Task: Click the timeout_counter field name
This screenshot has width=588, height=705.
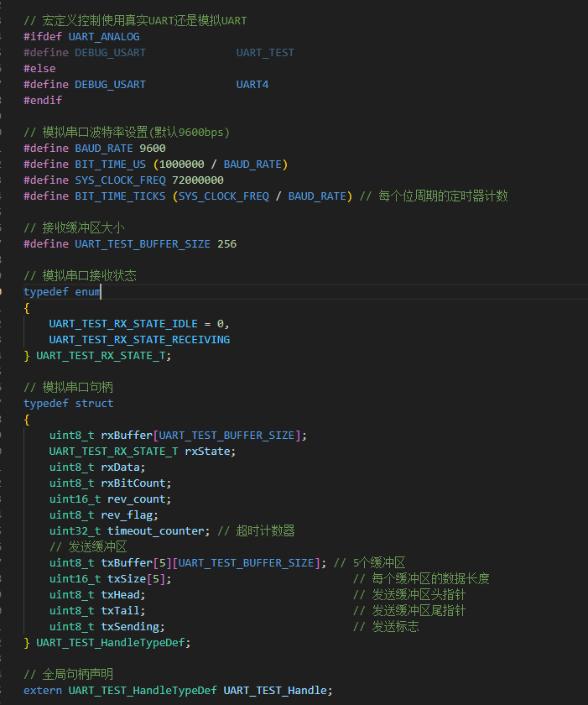Action: pos(155,531)
